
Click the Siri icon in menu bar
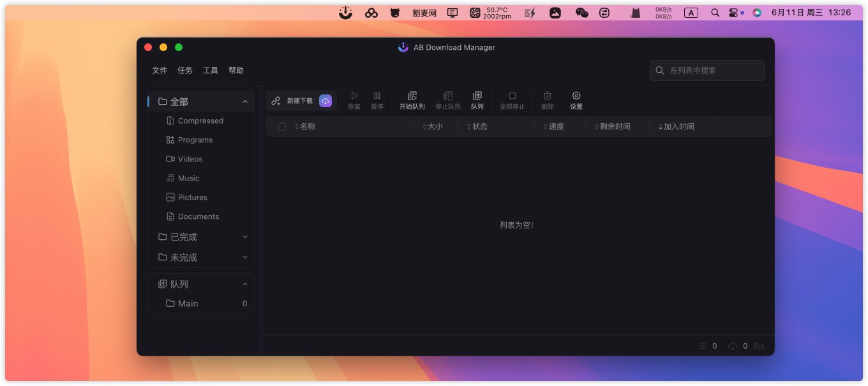757,12
